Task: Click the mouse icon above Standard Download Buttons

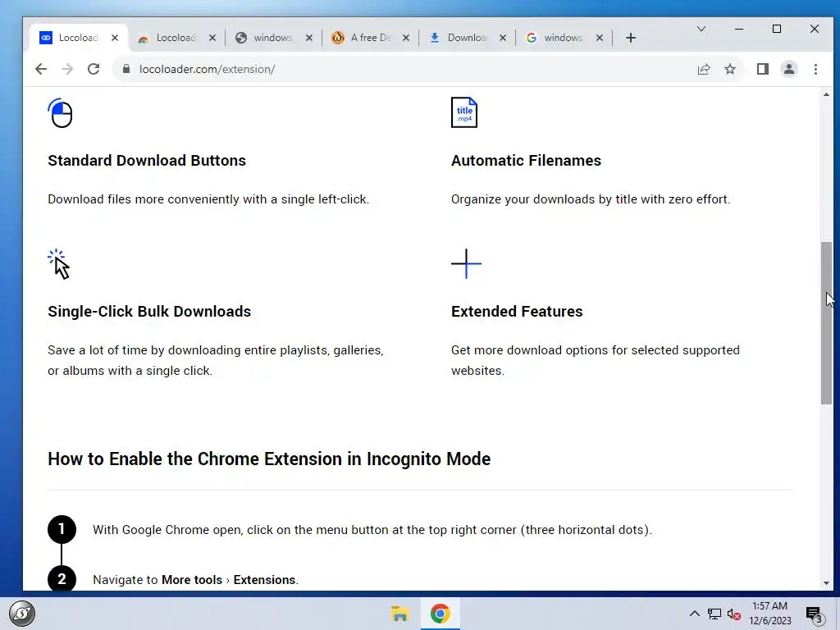Action: (60, 112)
